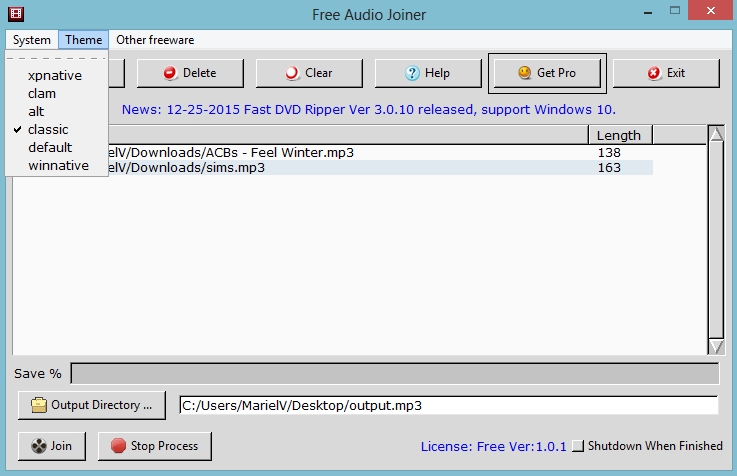Click the Clear button
This screenshot has height=476, width=737.
click(309, 73)
